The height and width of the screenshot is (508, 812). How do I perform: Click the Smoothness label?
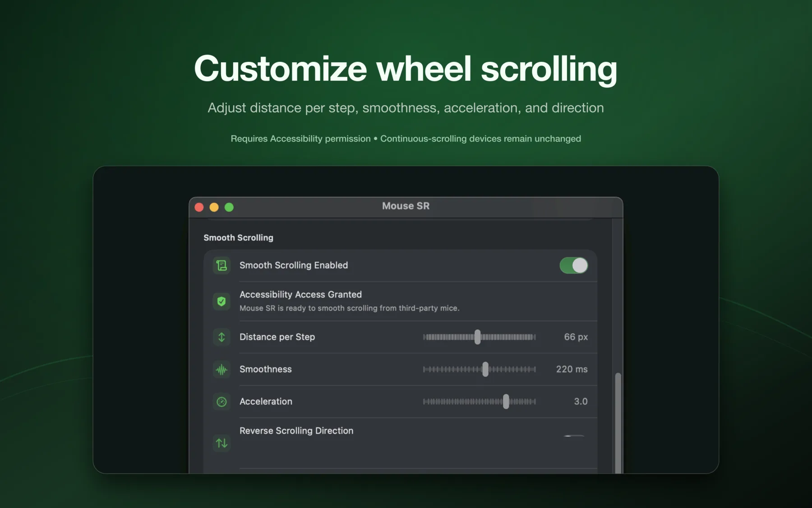[266, 369]
